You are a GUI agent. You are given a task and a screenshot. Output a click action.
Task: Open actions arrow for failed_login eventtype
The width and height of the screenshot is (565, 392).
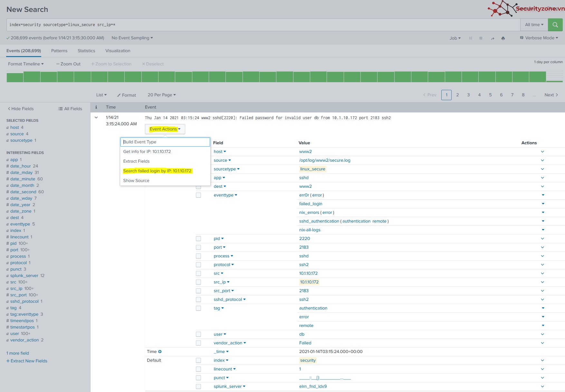(x=543, y=204)
